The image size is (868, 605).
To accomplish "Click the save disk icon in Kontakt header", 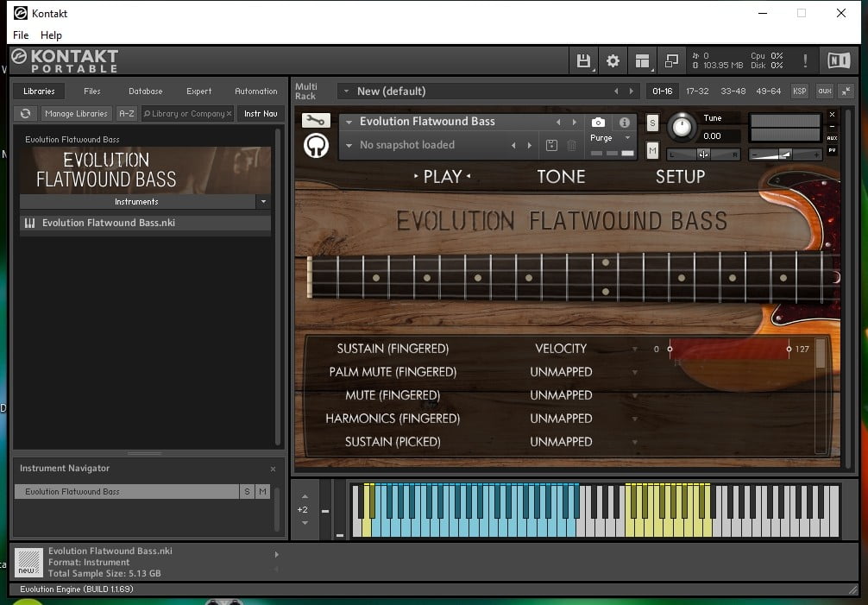I will point(583,60).
